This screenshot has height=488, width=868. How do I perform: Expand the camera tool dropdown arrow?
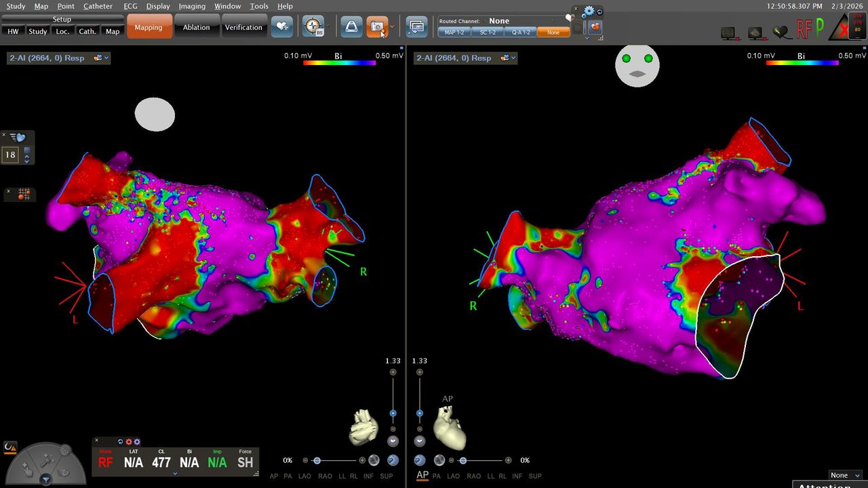(x=392, y=27)
